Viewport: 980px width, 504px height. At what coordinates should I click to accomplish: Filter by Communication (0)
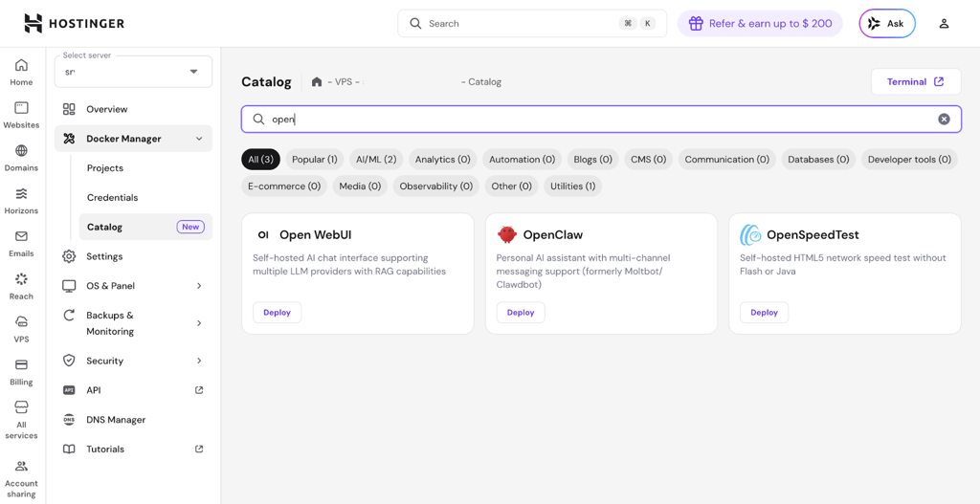pyautogui.click(x=727, y=160)
